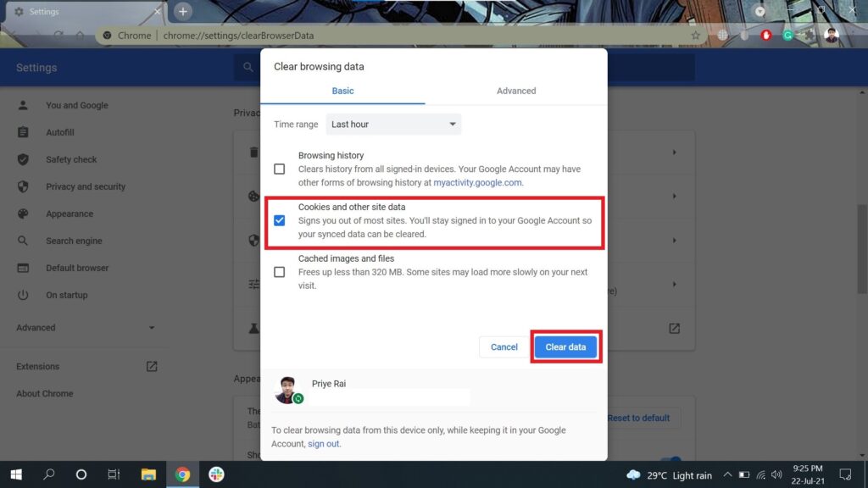Select the Basic tab
868x488 pixels.
click(342, 91)
